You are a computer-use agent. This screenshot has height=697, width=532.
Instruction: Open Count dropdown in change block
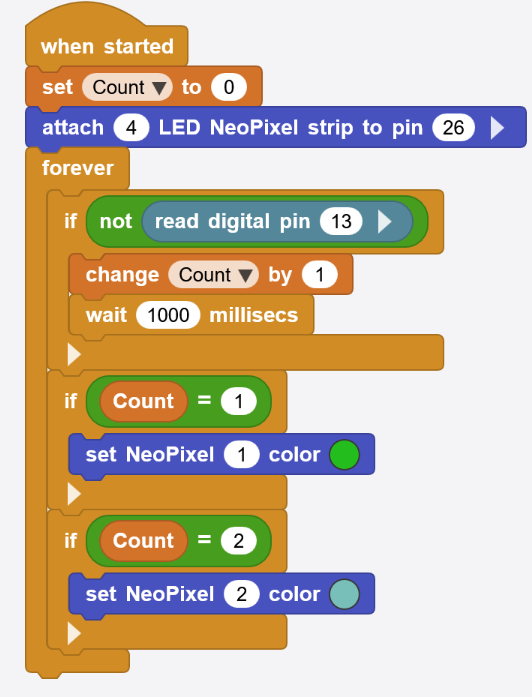tap(213, 275)
